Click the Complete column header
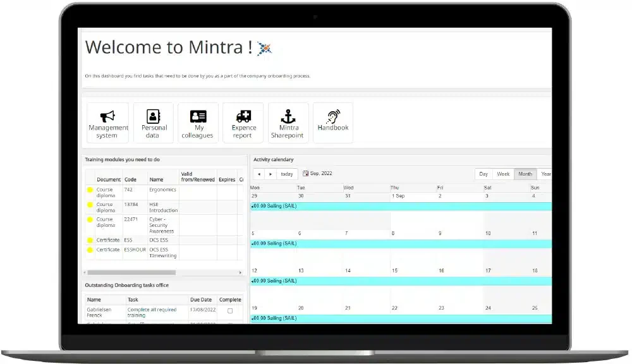Image resolution: width=632 pixels, height=364 pixels. tap(230, 300)
